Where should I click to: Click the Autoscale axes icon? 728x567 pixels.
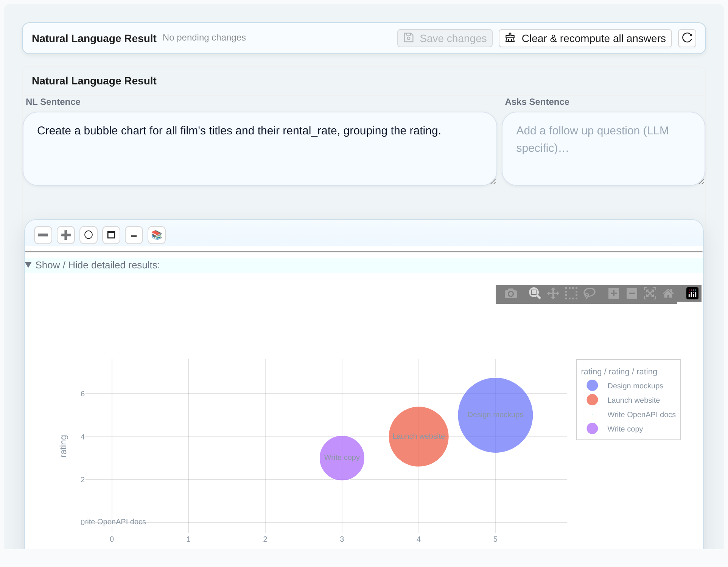coord(650,293)
